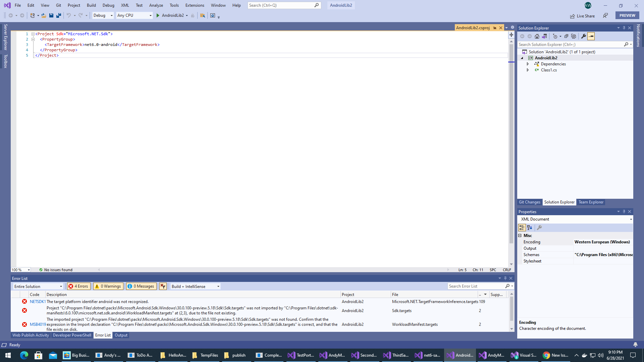Click Collapse All in Solution Explorer
The image size is (644, 362).
(566, 36)
